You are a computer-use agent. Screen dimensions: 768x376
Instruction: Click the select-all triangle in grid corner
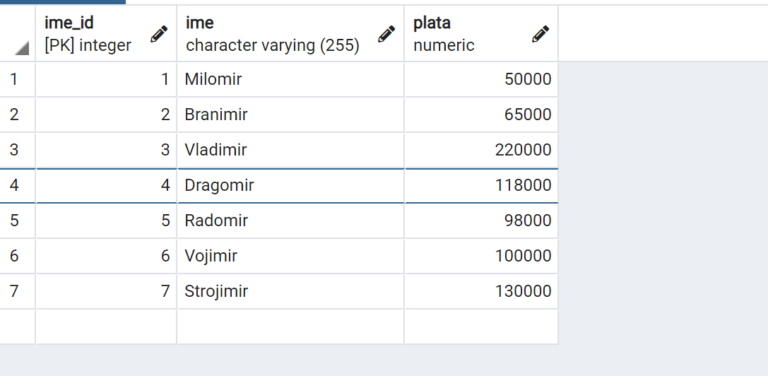tap(22, 48)
